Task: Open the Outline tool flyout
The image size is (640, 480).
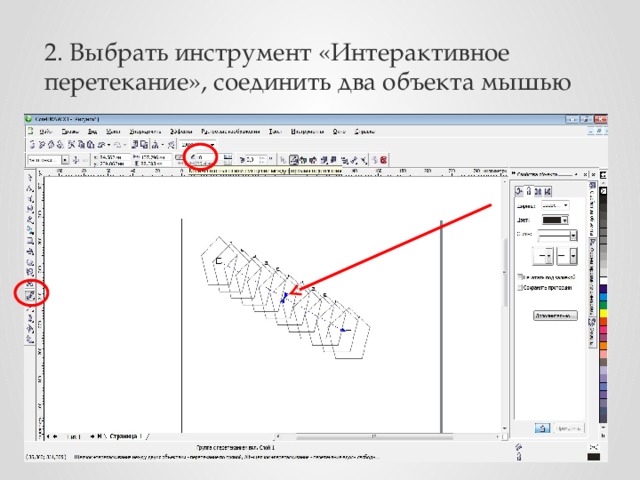Action: [30, 318]
